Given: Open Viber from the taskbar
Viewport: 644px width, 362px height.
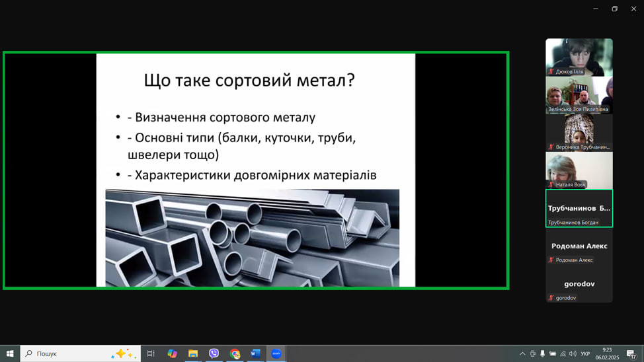Looking at the screenshot, I should [214, 353].
